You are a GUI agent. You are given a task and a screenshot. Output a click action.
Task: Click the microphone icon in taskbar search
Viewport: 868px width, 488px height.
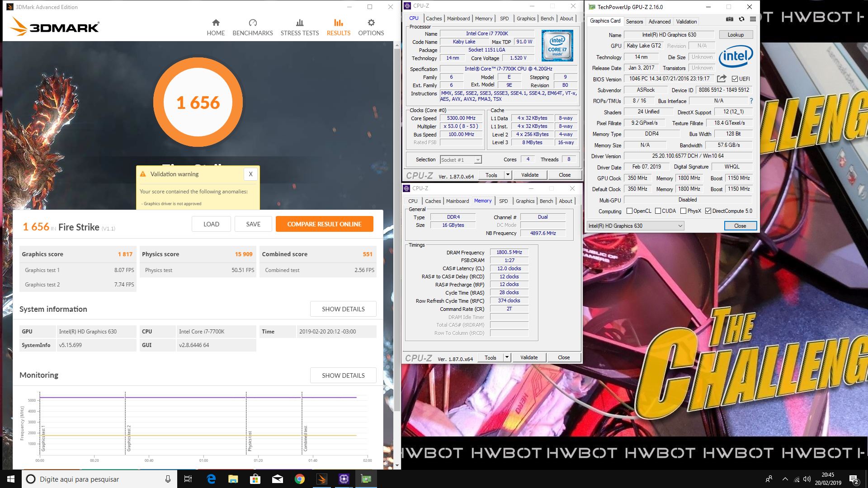(x=168, y=479)
